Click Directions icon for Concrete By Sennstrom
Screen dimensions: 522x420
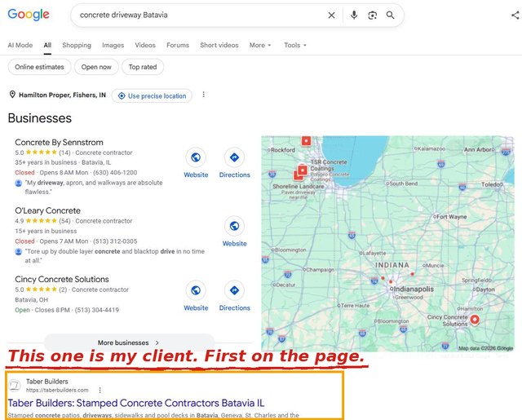point(234,157)
